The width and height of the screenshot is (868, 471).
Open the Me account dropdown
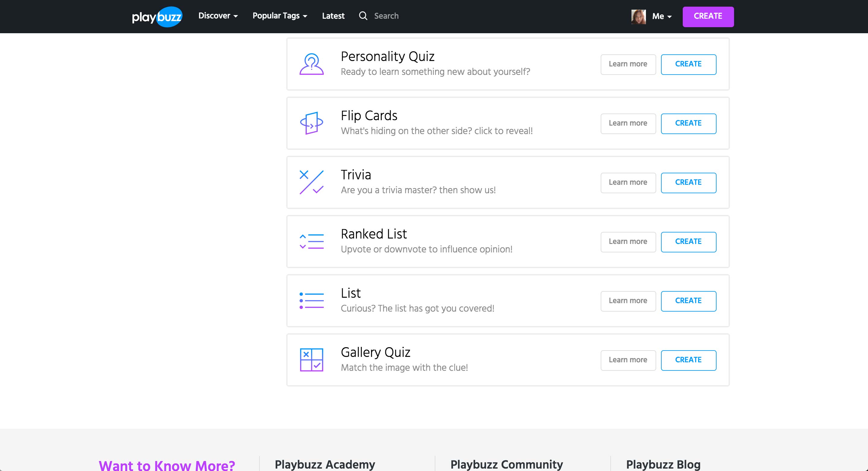[x=662, y=16]
